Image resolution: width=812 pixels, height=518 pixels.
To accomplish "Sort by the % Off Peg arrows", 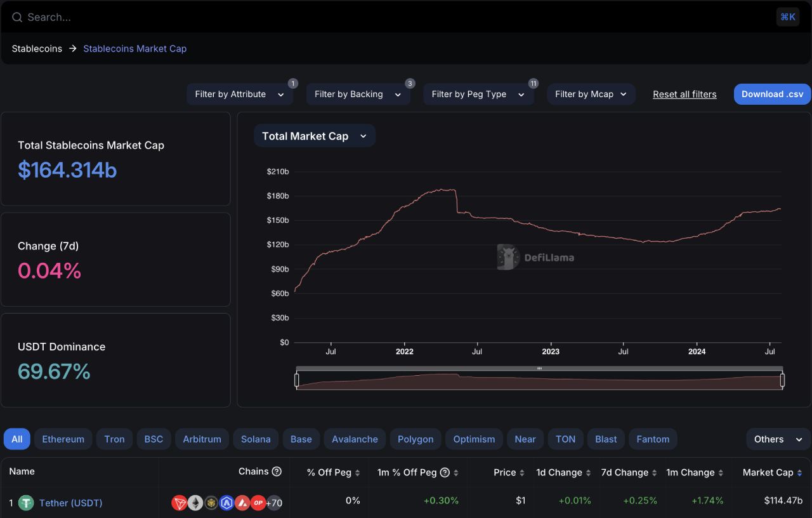I will pos(357,473).
